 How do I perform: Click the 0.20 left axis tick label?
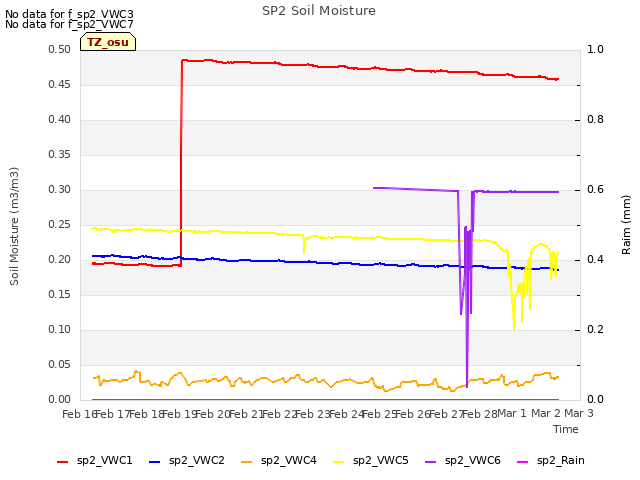point(60,260)
